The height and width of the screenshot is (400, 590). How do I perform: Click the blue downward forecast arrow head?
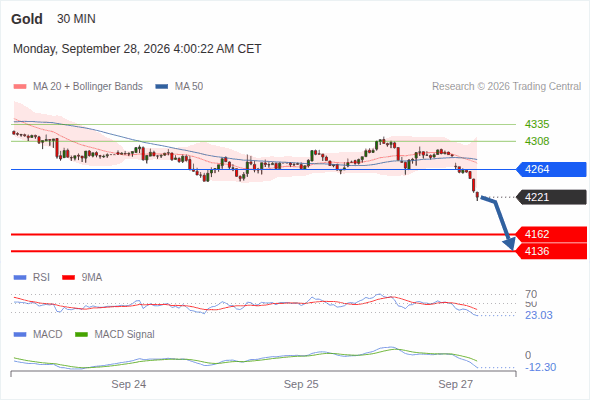coord(510,244)
